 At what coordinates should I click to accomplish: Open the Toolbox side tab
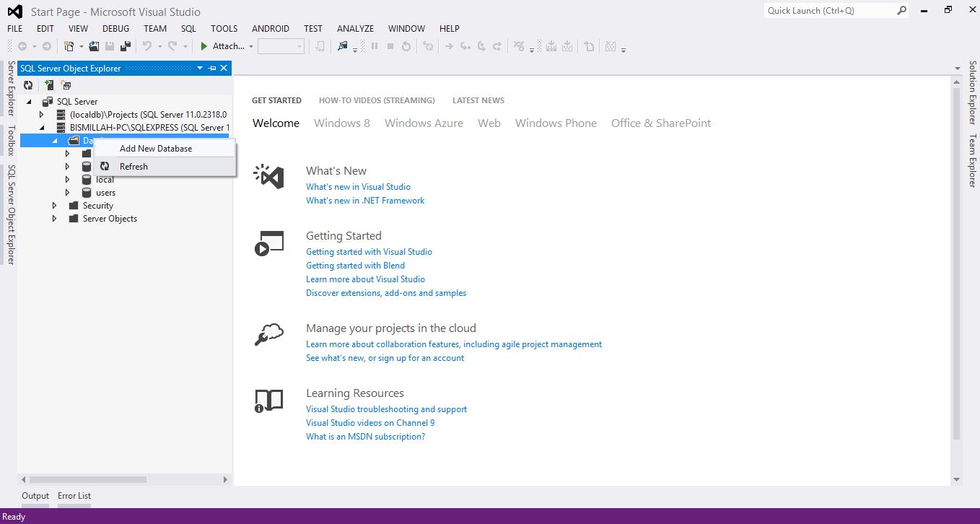[11, 141]
